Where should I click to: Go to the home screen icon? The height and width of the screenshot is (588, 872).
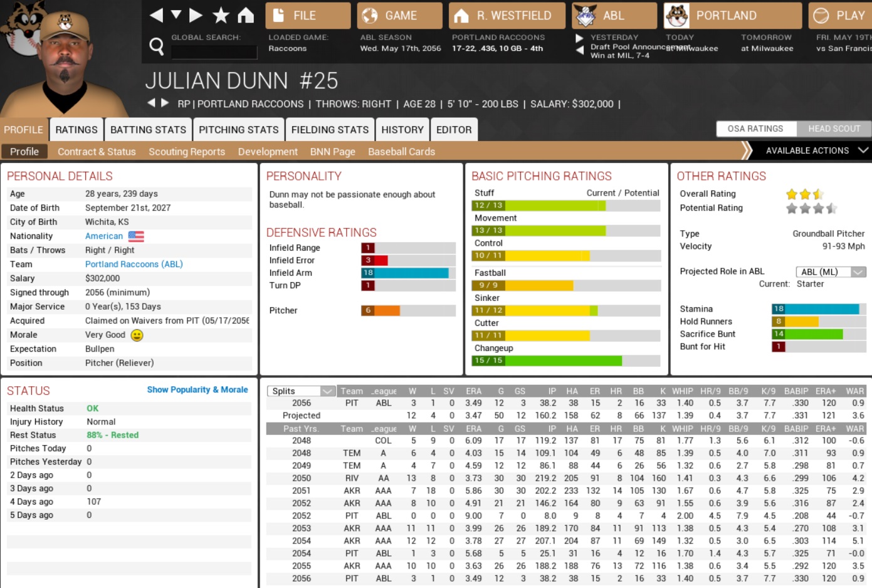246,15
